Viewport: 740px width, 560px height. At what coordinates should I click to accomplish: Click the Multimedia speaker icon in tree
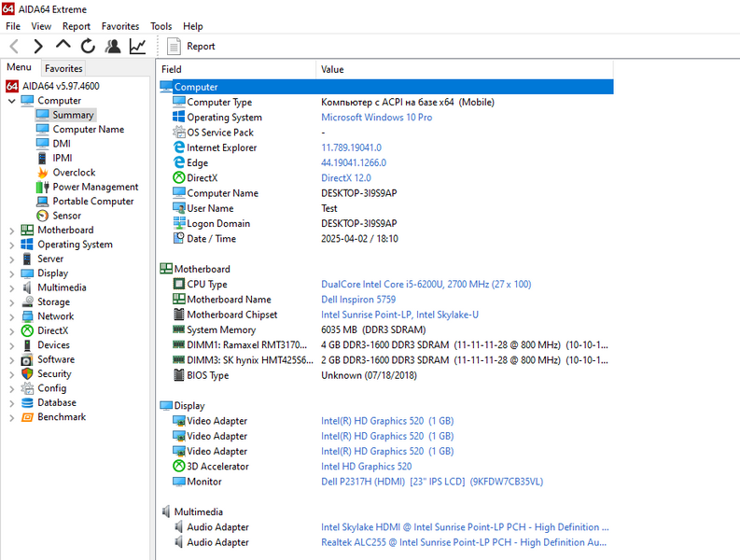27,287
